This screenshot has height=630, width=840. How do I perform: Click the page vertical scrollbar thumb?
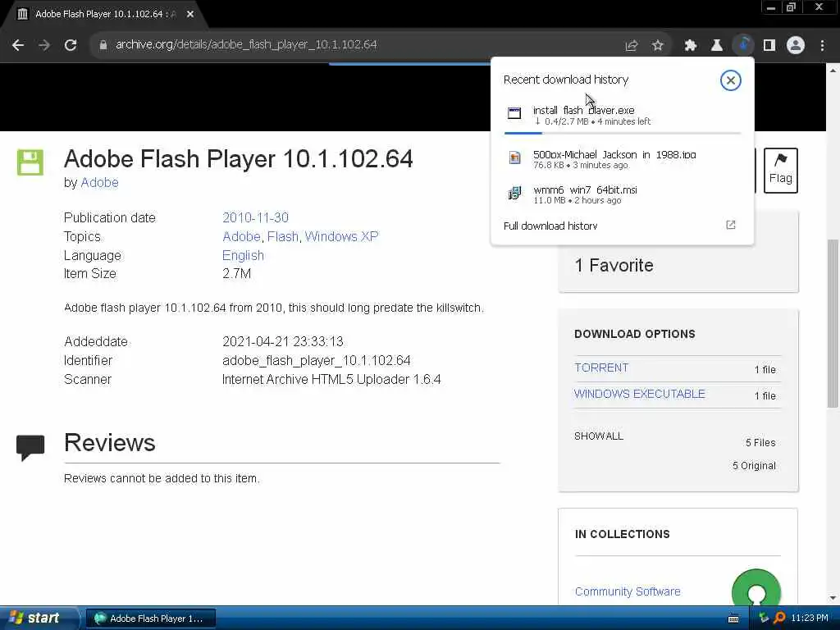833,324
